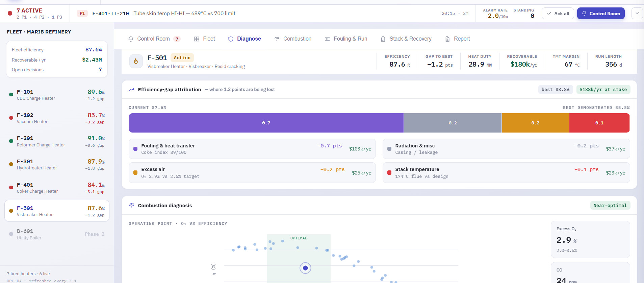This screenshot has height=283, width=644.
Task: Click the green status dot for F-201
Action: pos(11,141)
